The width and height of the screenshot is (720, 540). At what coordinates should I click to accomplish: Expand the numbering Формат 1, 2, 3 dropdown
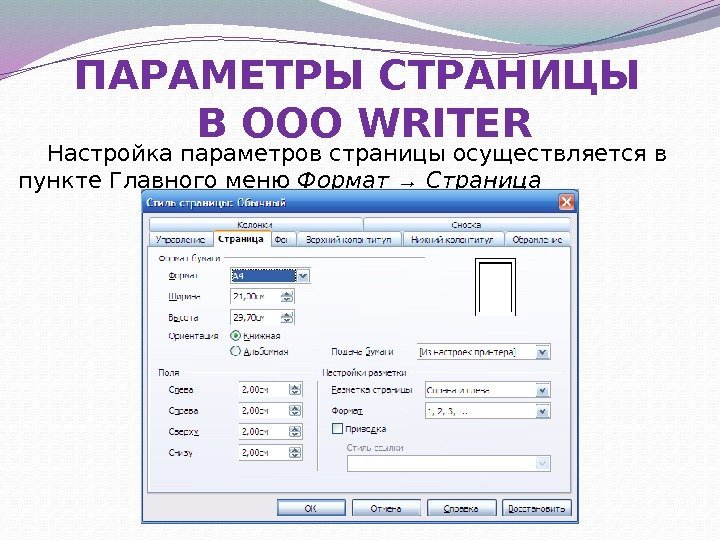pyautogui.click(x=543, y=411)
